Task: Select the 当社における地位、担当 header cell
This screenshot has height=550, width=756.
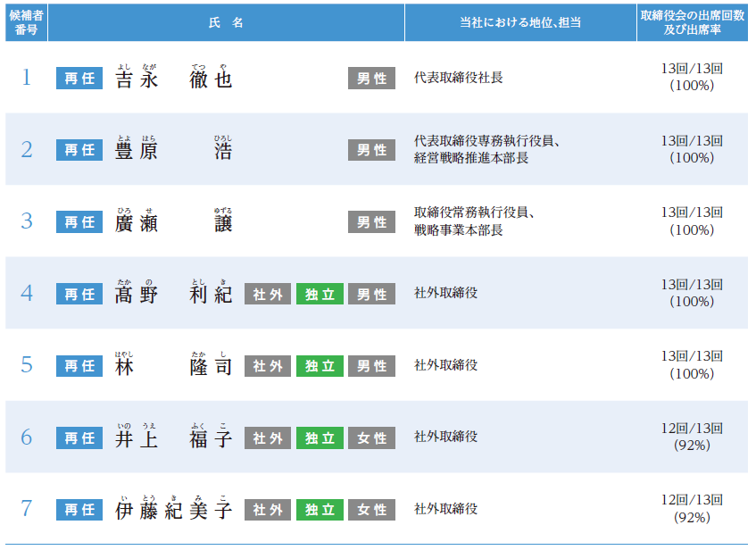Action: 520,22
